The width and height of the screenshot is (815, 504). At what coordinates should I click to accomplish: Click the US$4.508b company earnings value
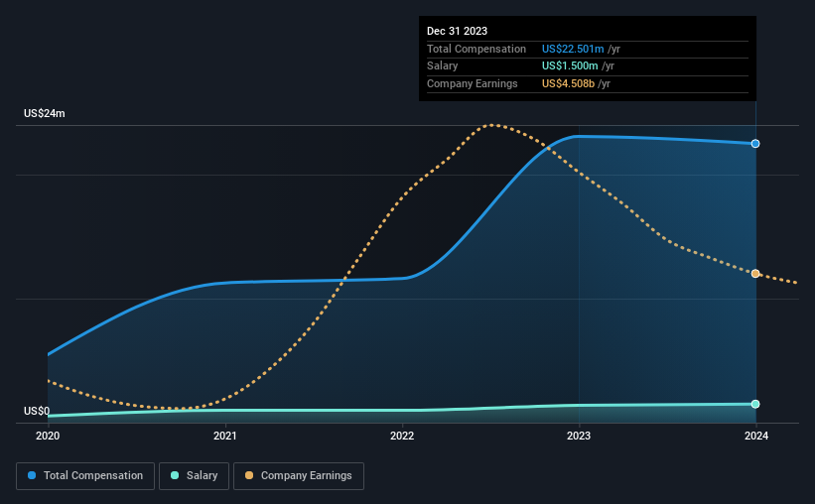568,83
